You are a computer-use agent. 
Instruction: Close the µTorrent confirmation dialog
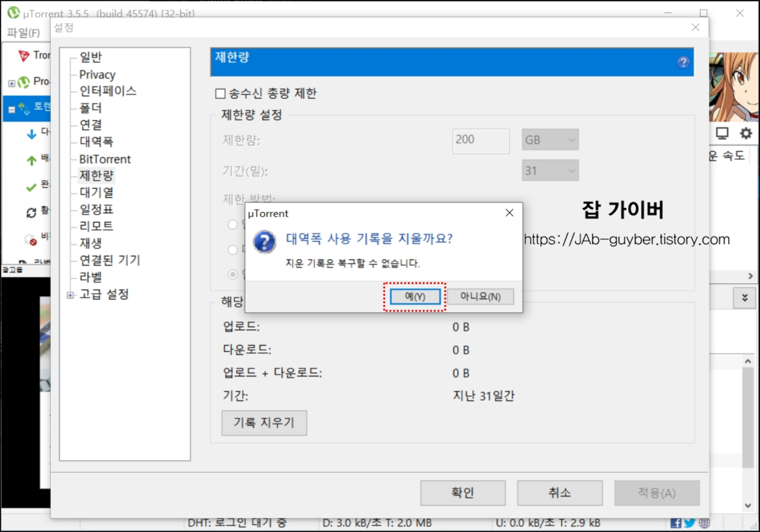[510, 213]
